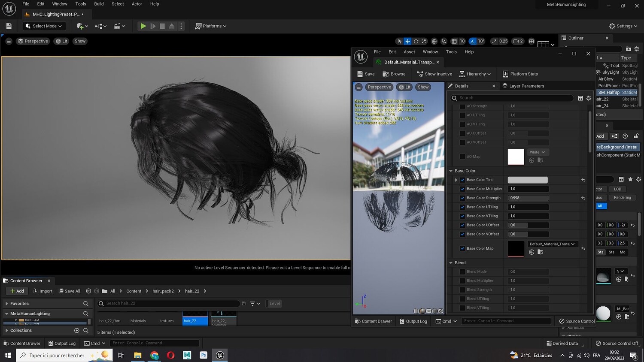Disable the Base Color Map checkbox
This screenshot has width=644, height=362.
click(x=462, y=248)
